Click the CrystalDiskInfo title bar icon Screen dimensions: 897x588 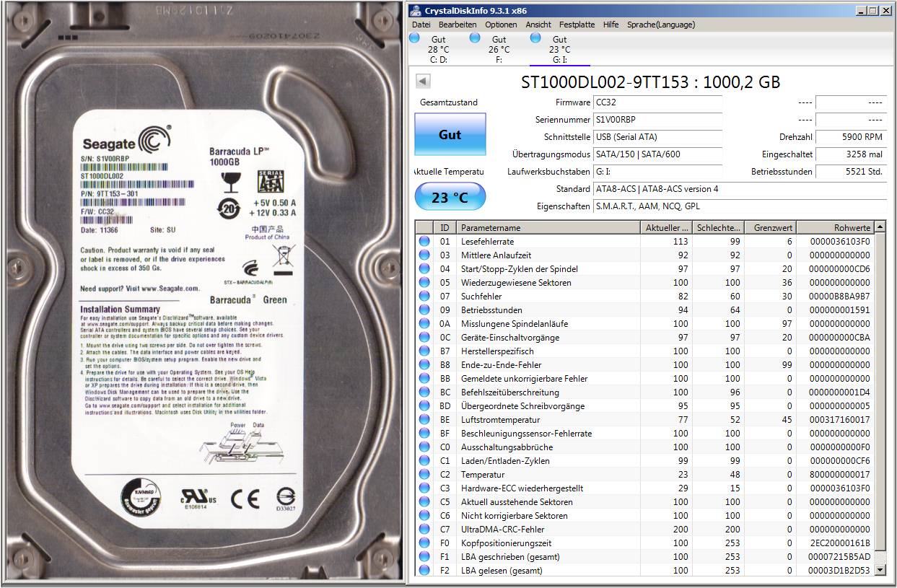tap(415, 10)
